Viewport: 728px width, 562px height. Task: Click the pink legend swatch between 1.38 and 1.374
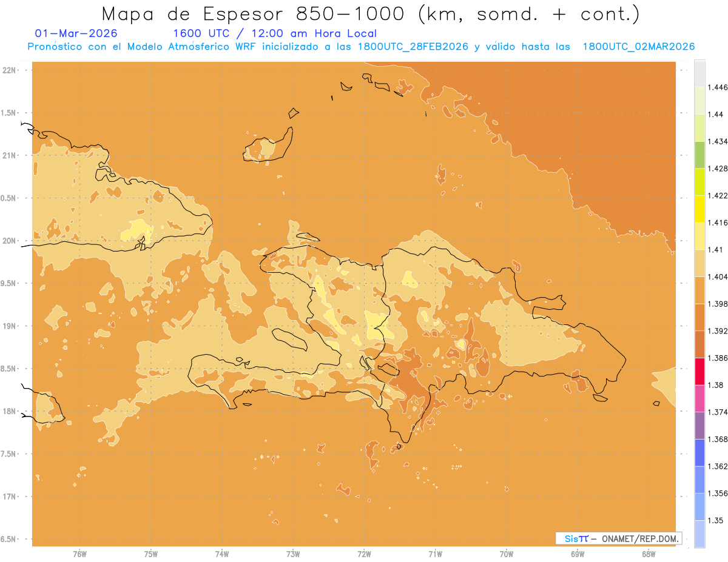699,398
